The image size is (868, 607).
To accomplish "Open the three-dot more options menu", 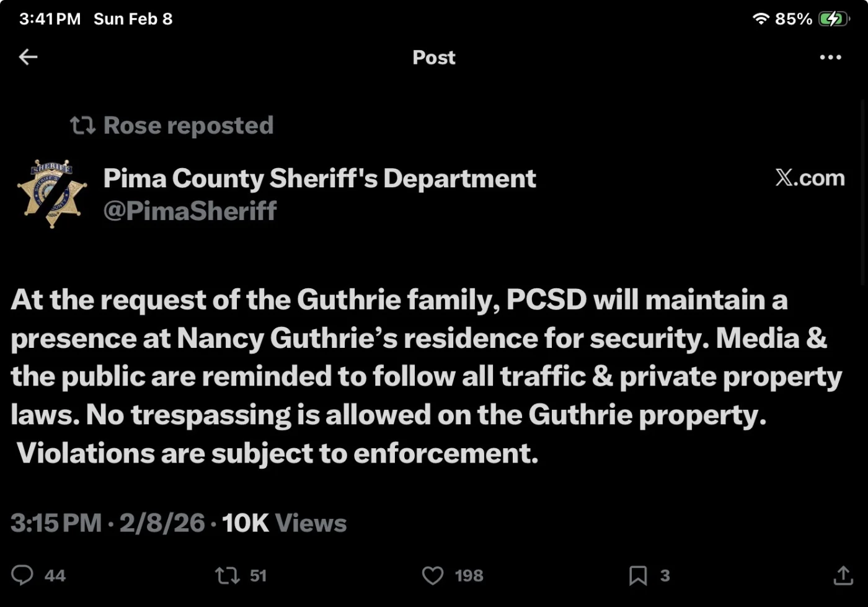I will [x=830, y=57].
